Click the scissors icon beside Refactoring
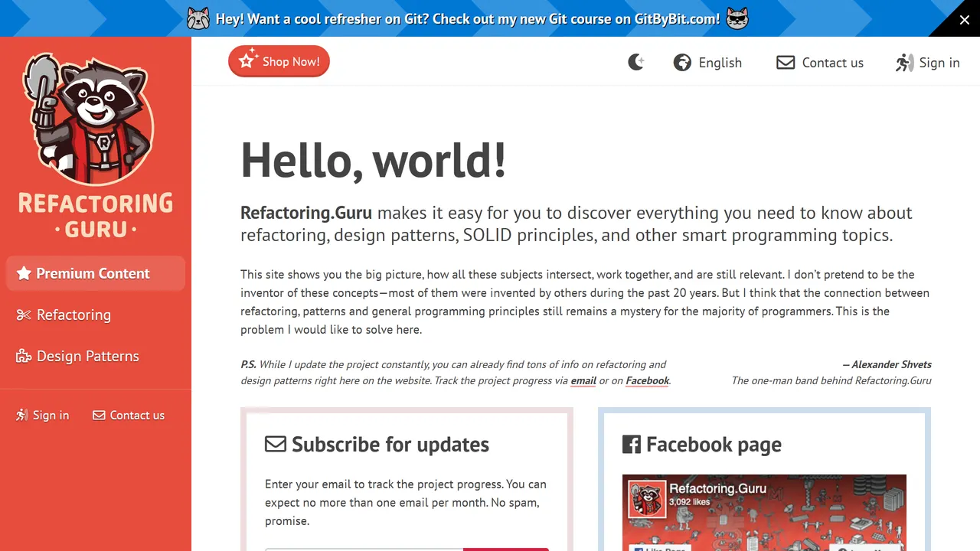The image size is (980, 551). (24, 315)
